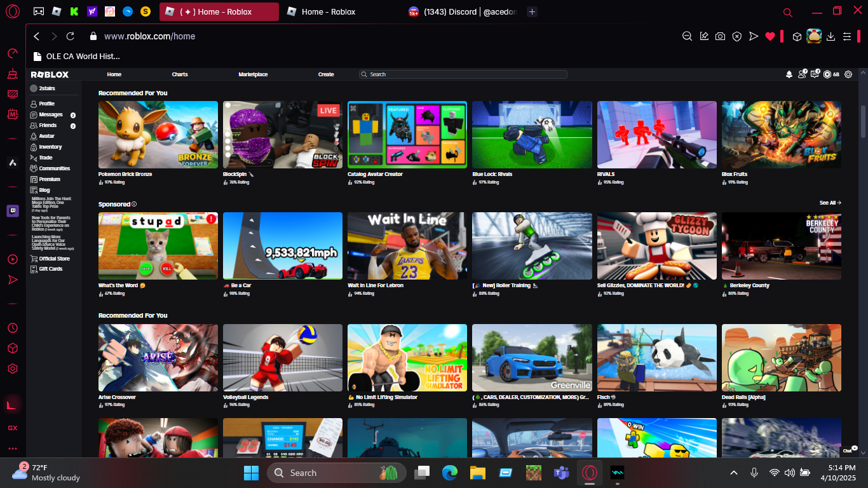Open Settings gear in Opera sidebar
The image size is (868, 488).
click(x=13, y=369)
